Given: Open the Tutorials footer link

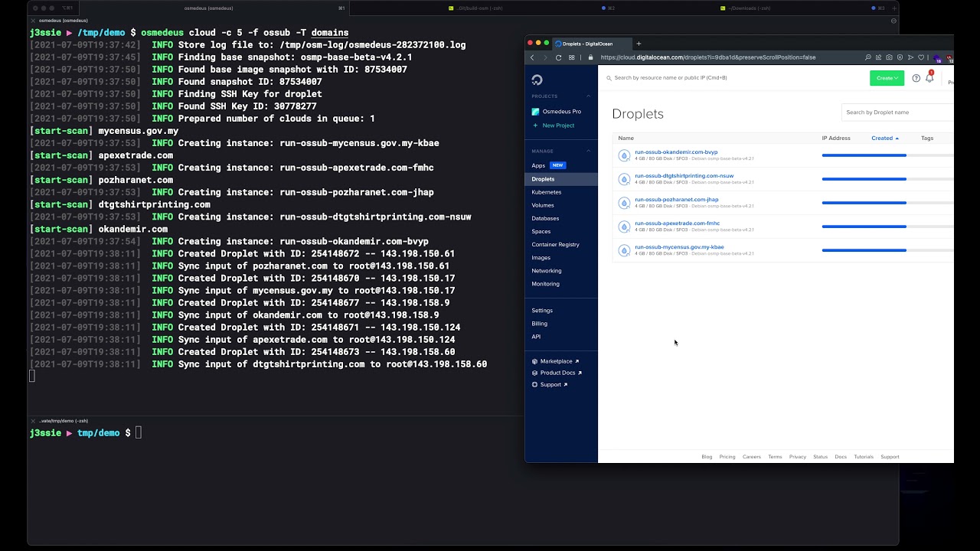Looking at the screenshot, I should coord(864,457).
